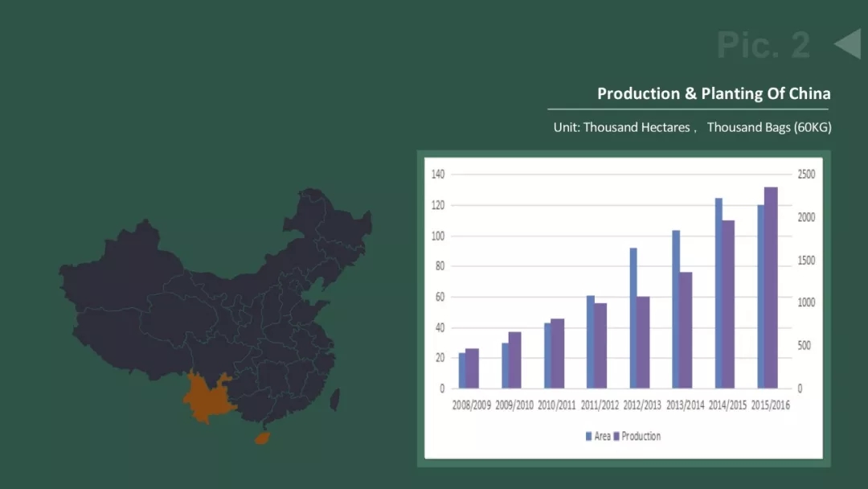
Task: Click the Area legend text
Action: pyautogui.click(x=602, y=437)
